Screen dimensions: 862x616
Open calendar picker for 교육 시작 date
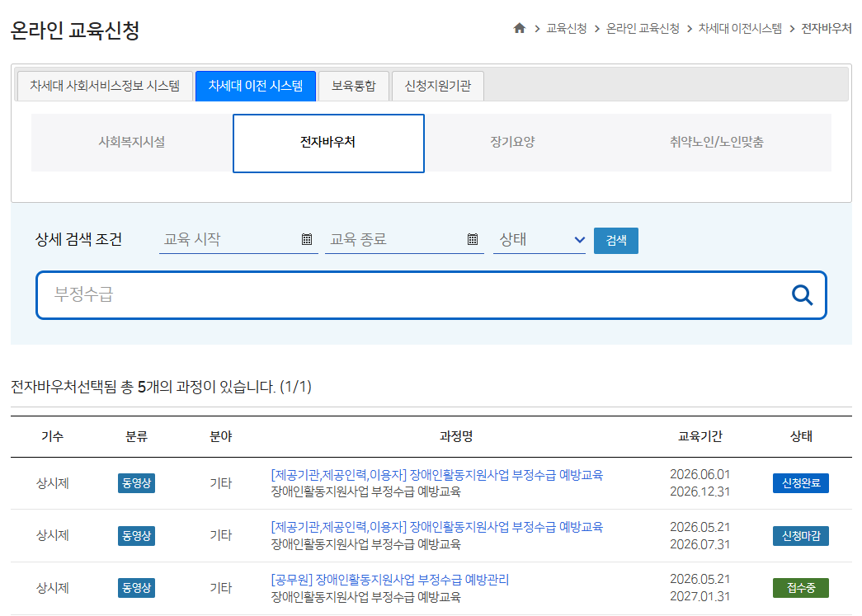pyautogui.click(x=307, y=239)
